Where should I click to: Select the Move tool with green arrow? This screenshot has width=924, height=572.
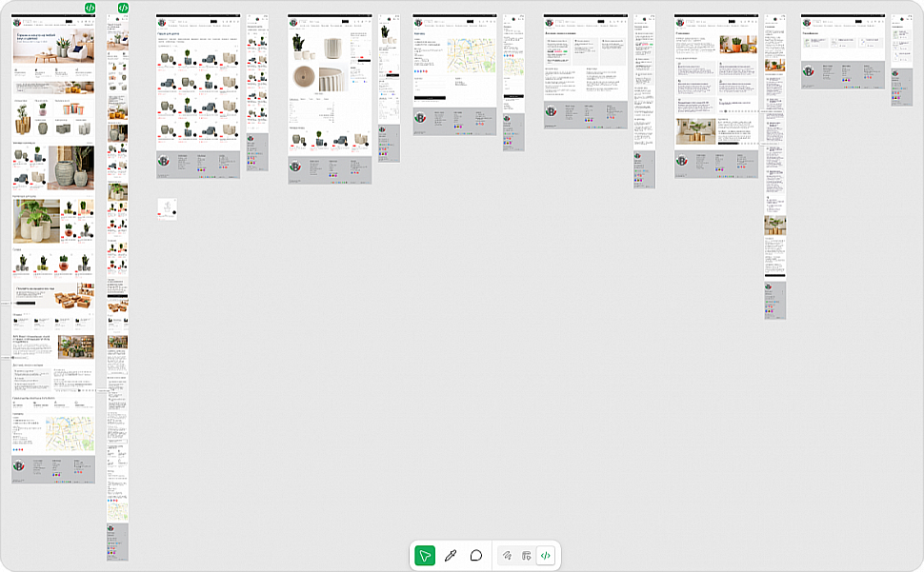click(425, 555)
